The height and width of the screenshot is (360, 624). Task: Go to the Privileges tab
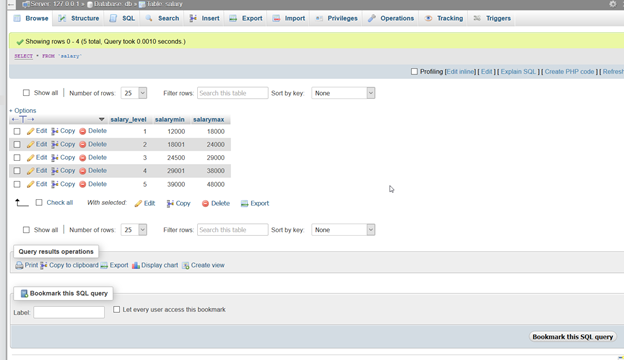click(337, 18)
